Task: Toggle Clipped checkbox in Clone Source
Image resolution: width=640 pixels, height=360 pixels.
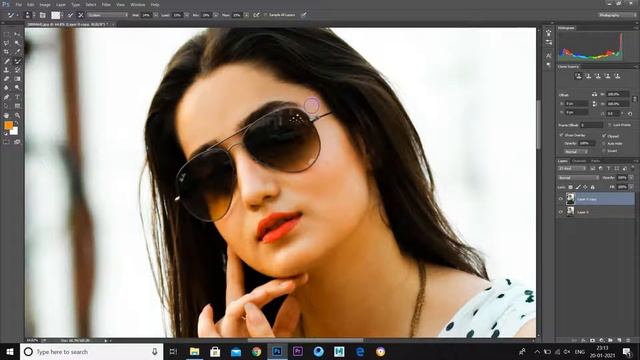Action: point(604,136)
